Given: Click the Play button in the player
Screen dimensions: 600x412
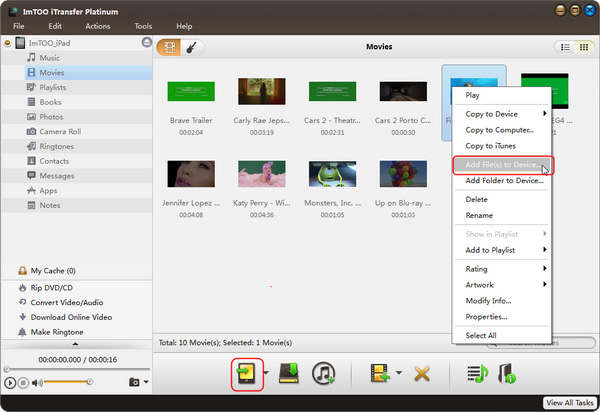Looking at the screenshot, I should 10,382.
